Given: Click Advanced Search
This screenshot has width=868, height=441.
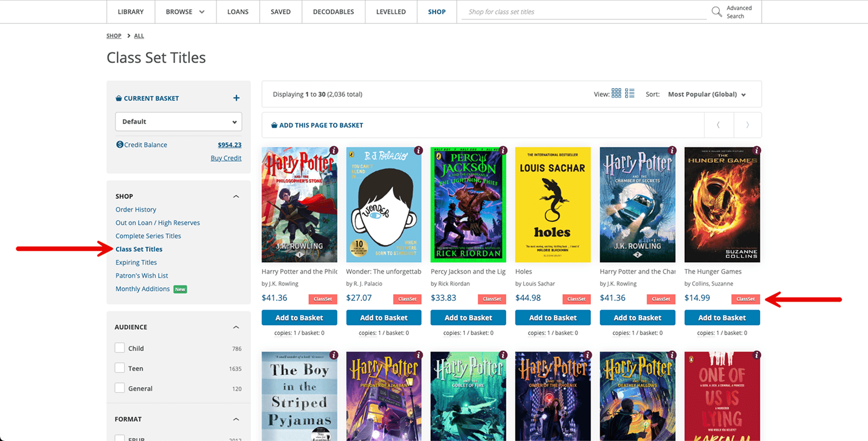Looking at the screenshot, I should click(x=739, y=12).
